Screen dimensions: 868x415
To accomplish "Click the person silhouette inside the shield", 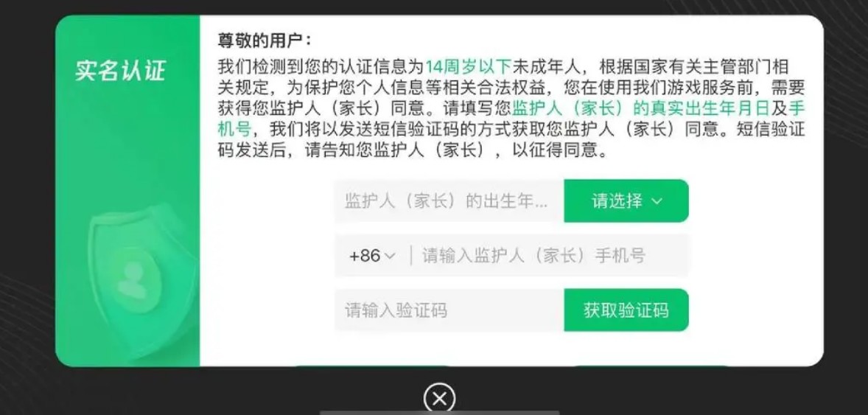I will (132, 279).
